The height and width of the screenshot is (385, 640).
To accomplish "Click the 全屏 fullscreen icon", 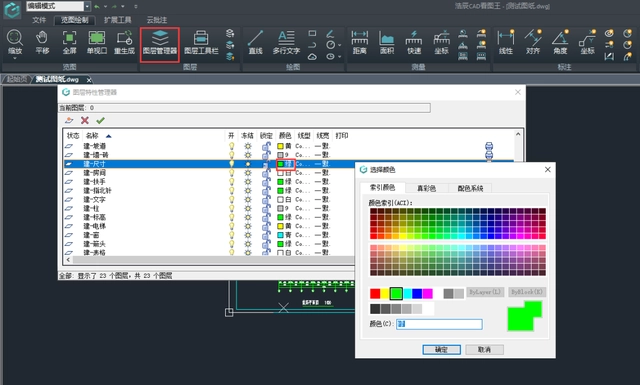I will pyautogui.click(x=69, y=42).
